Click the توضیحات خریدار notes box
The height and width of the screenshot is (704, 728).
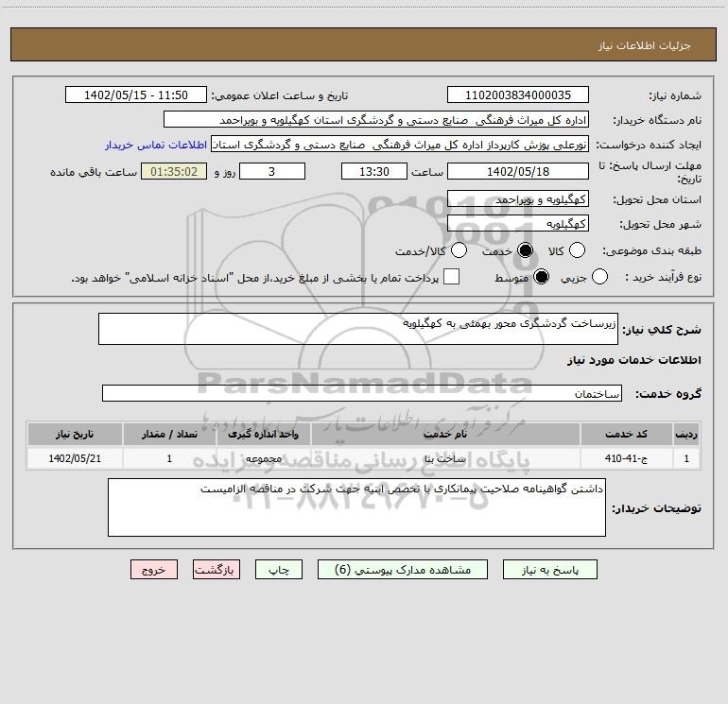356,507
